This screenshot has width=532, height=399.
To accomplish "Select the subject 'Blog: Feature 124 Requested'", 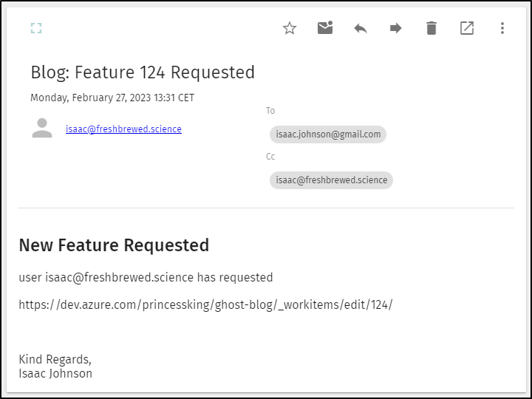I will [143, 72].
